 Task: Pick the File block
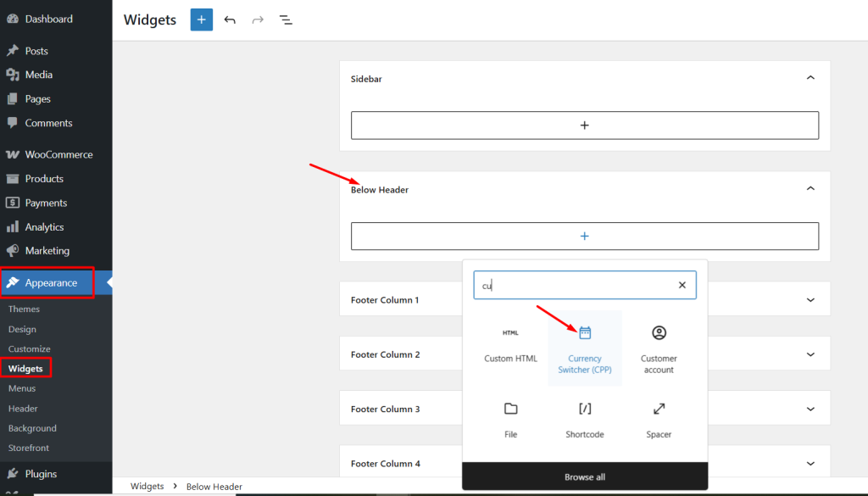click(x=510, y=420)
